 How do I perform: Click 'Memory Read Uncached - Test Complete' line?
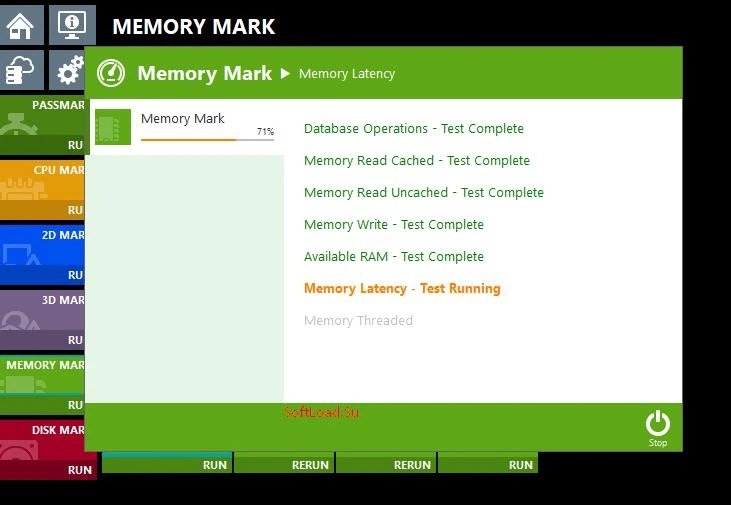pos(424,193)
